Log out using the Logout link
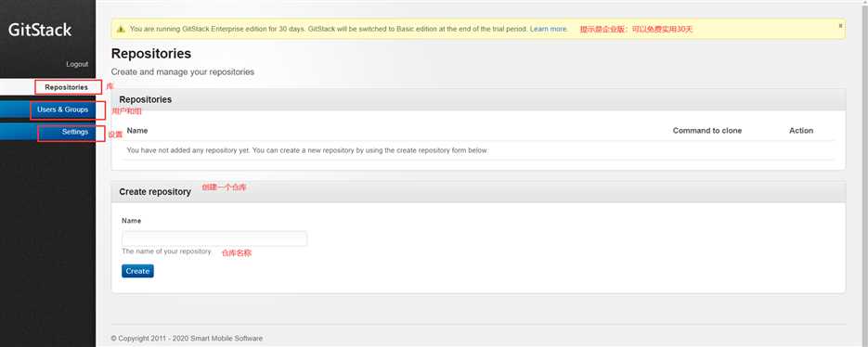 click(x=77, y=64)
